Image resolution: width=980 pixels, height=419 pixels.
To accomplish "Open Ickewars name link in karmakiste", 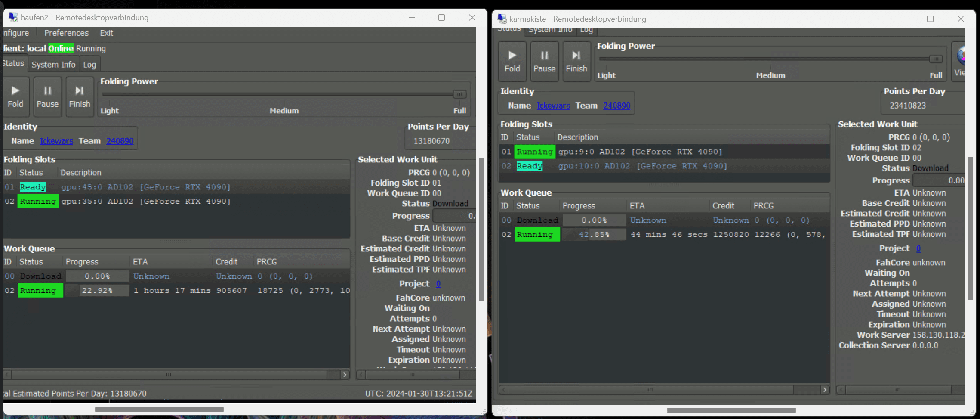I will (553, 106).
